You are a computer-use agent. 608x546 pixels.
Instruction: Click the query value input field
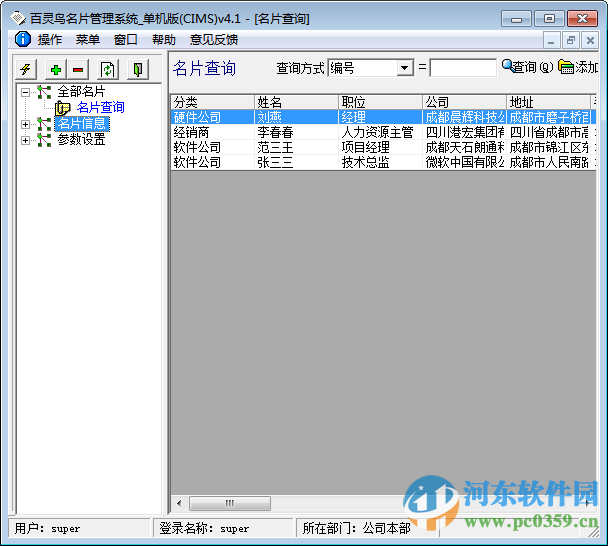pyautogui.click(x=463, y=68)
